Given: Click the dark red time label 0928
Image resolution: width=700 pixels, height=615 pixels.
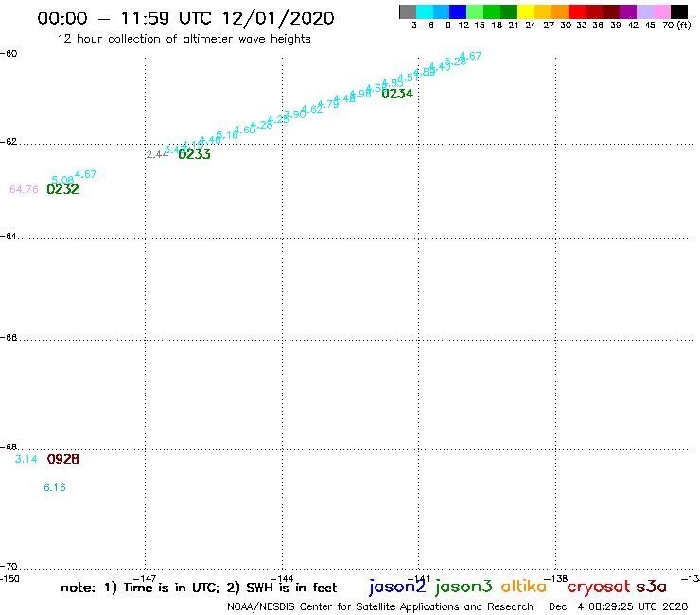Looking at the screenshot, I should (63, 459).
